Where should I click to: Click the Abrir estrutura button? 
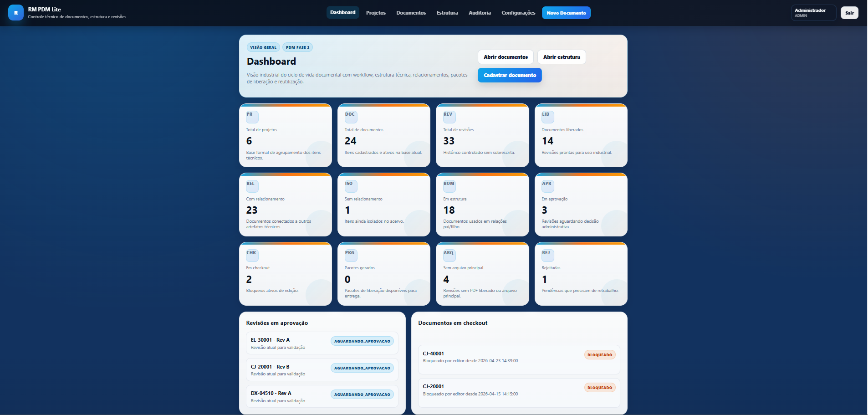(x=562, y=57)
